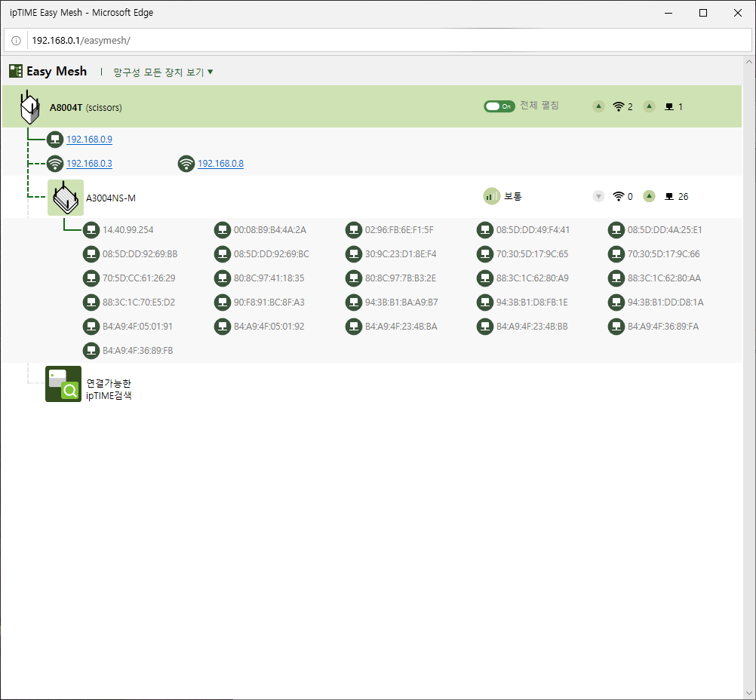The width and height of the screenshot is (756, 700).
Task: Click device icon for 08:5D:DD:4A:25:E1
Action: [616, 230]
